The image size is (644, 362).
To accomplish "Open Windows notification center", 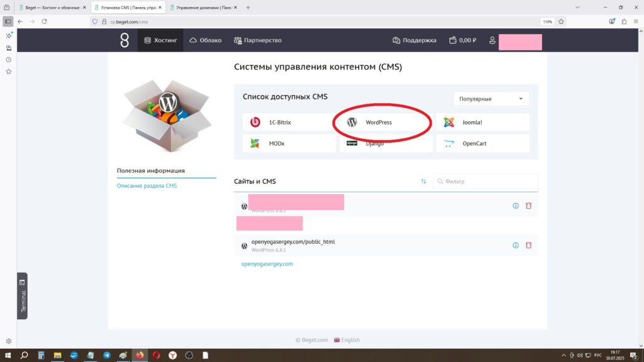I will tap(634, 356).
